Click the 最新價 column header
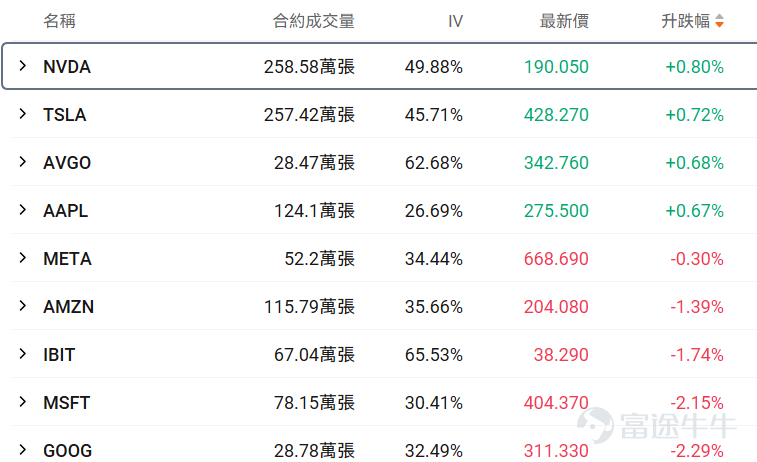Viewport: 757px width, 462px height. [x=564, y=21]
